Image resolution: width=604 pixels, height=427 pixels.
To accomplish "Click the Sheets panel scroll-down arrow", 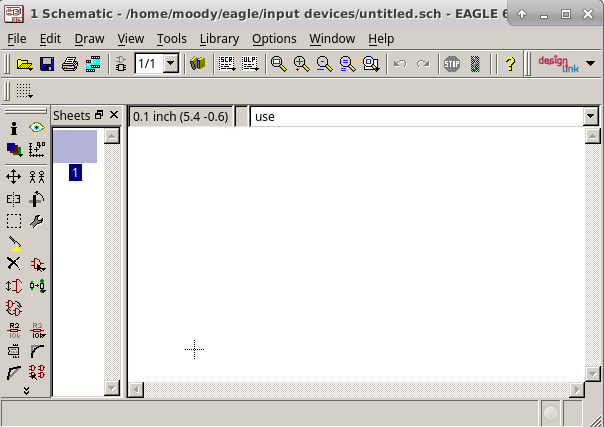I will [x=112, y=388].
